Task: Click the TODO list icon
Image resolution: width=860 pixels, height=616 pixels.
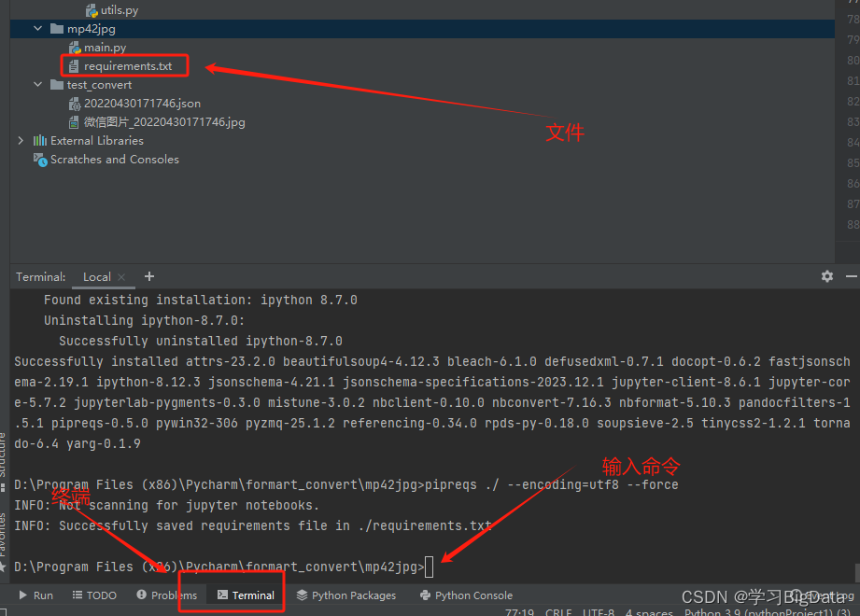Action: pos(78,595)
